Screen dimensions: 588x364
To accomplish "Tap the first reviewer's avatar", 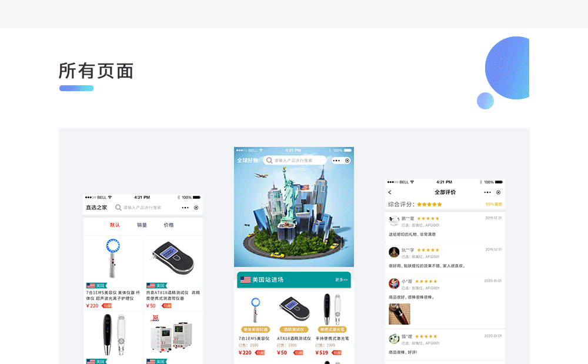I will (x=394, y=221).
